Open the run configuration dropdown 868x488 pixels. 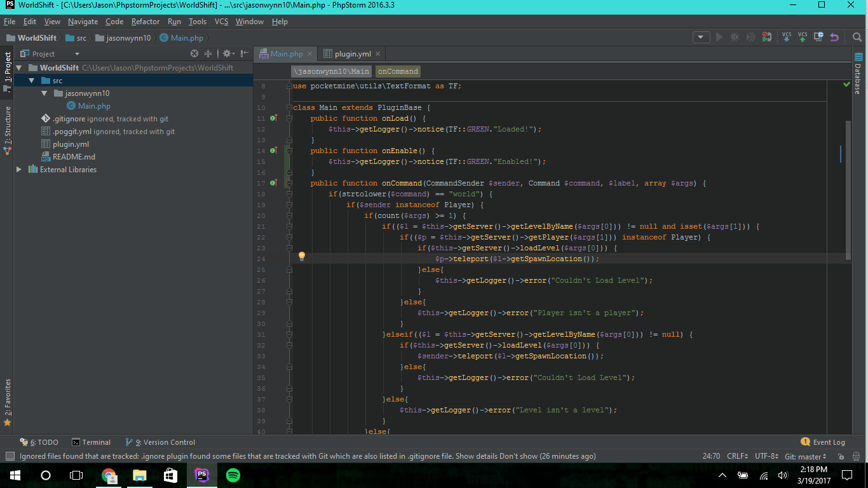click(x=702, y=37)
